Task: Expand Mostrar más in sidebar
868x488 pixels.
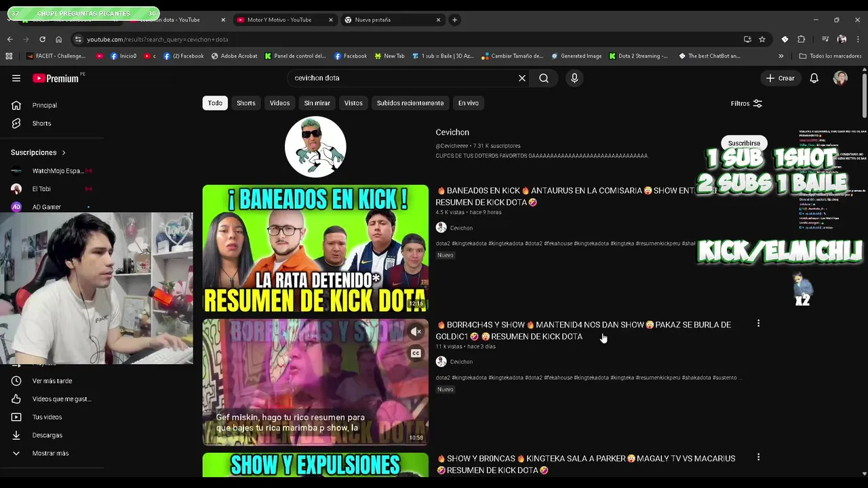Action: pos(52,453)
